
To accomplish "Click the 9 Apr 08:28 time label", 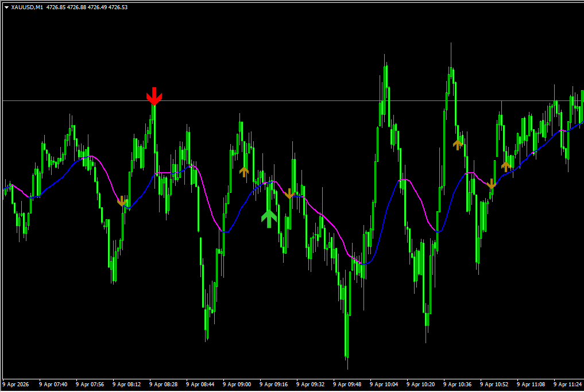I will tap(164, 384).
